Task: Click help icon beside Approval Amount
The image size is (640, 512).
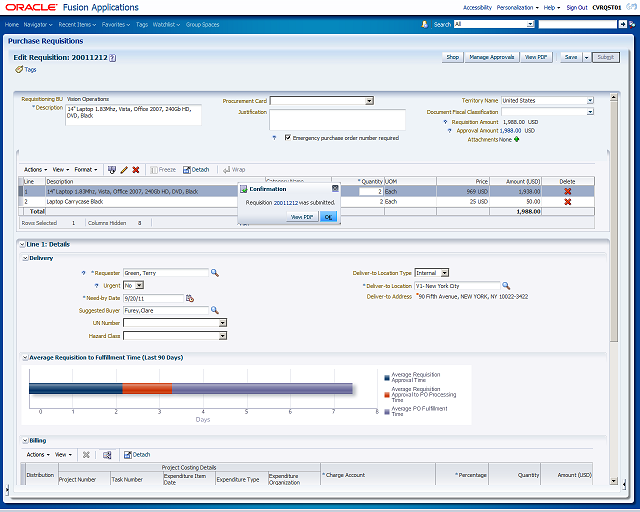Action: (450, 131)
